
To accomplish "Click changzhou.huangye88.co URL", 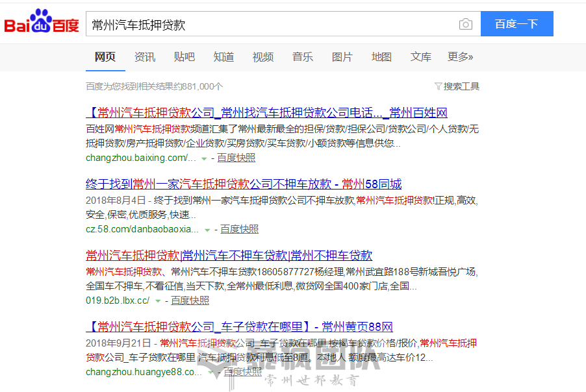I will click(x=144, y=372).
